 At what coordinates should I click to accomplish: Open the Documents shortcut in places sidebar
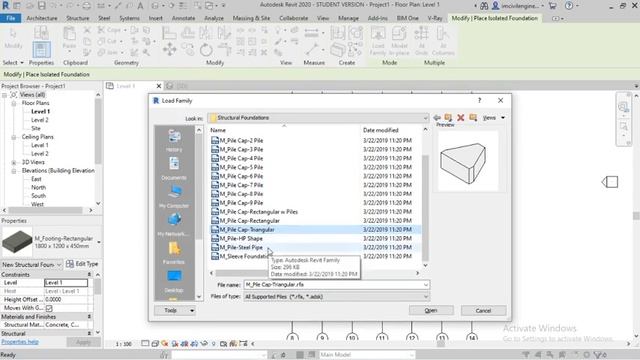pos(174,168)
